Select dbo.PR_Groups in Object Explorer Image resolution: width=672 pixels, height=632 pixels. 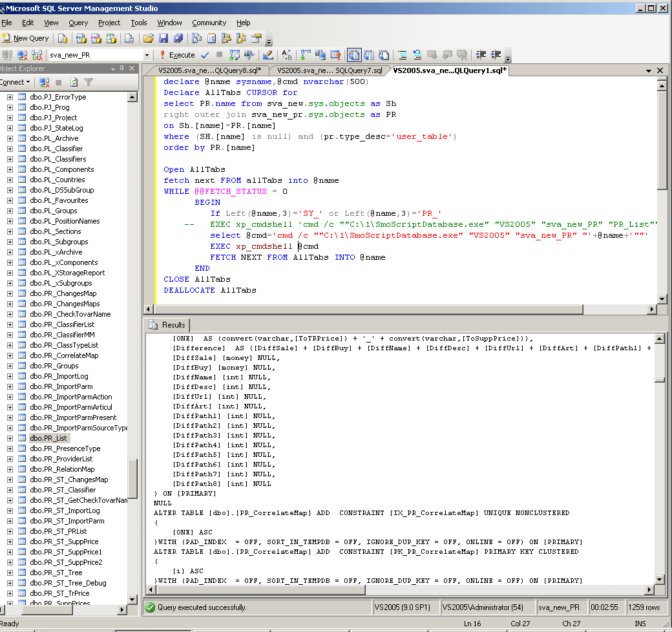pos(54,366)
